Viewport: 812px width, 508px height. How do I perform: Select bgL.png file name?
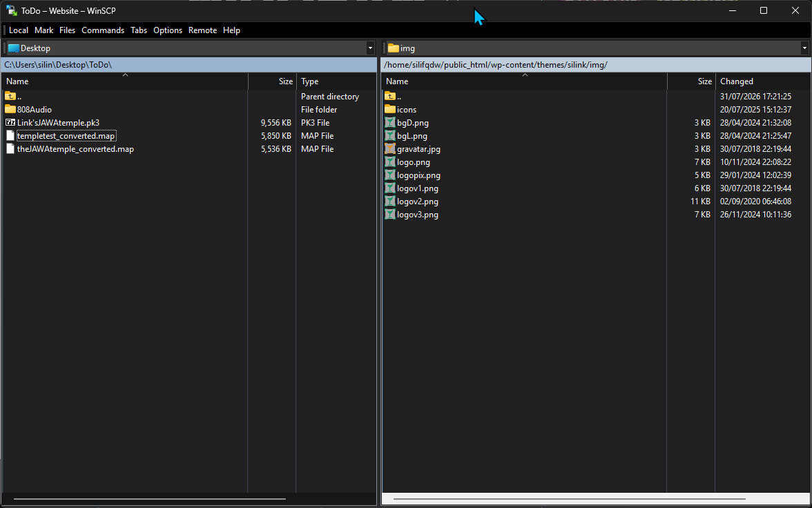412,136
